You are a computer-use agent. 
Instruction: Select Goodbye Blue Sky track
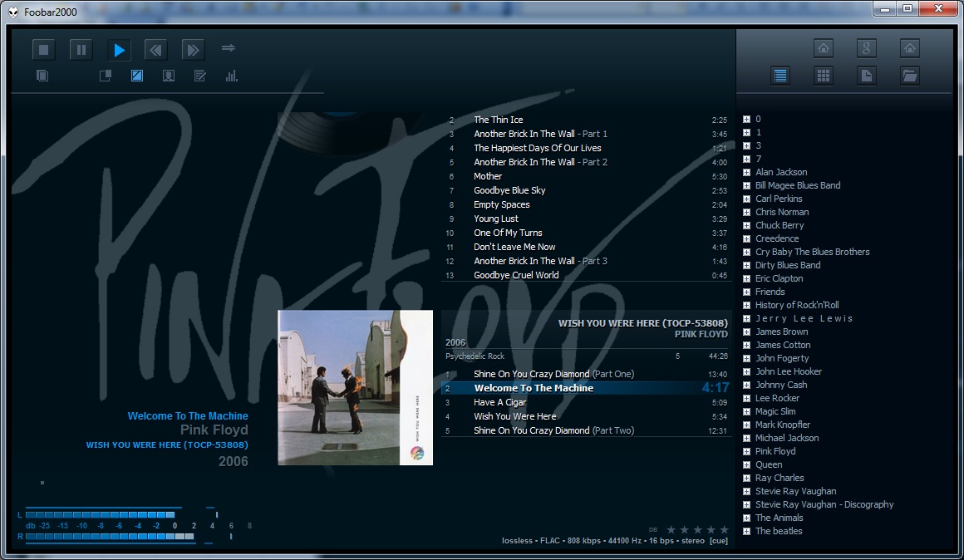586,190
